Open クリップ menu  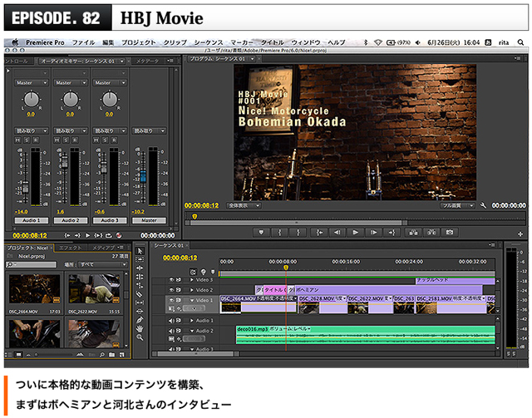coord(175,42)
